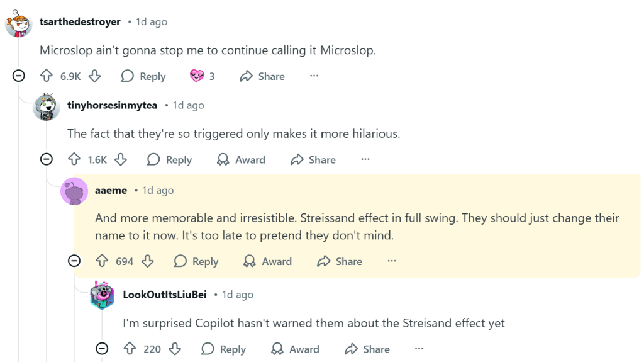Open more options on tinyhorsesinmytea's comment
This screenshot has height=362, width=644.
(x=365, y=160)
